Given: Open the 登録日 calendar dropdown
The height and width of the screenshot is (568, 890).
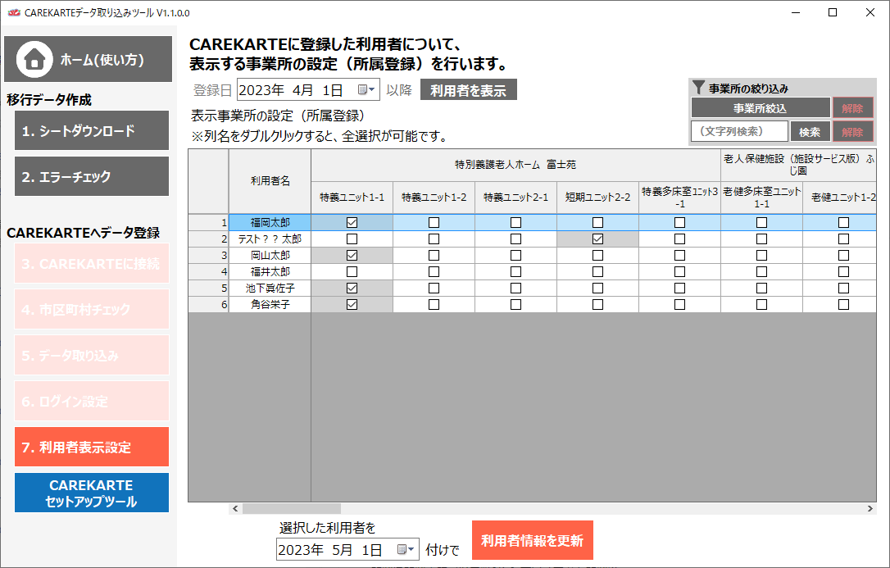Looking at the screenshot, I should (366, 90).
